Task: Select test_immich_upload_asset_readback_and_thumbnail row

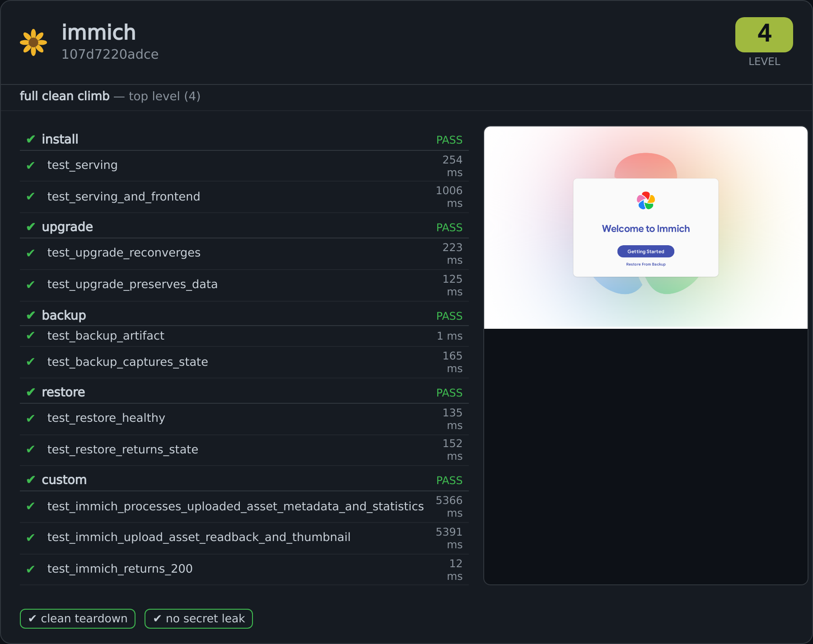Action: click(244, 538)
